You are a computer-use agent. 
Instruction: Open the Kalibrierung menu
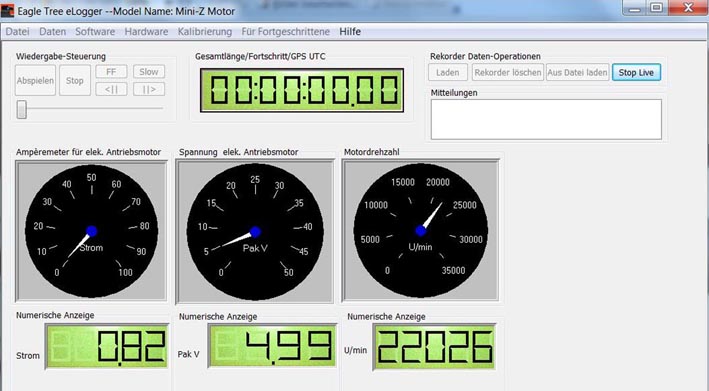tap(205, 32)
